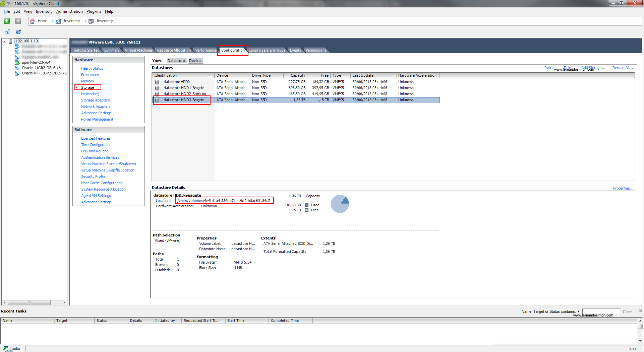Click the Clear filter button
This screenshot has height=352, width=644.
click(627, 312)
